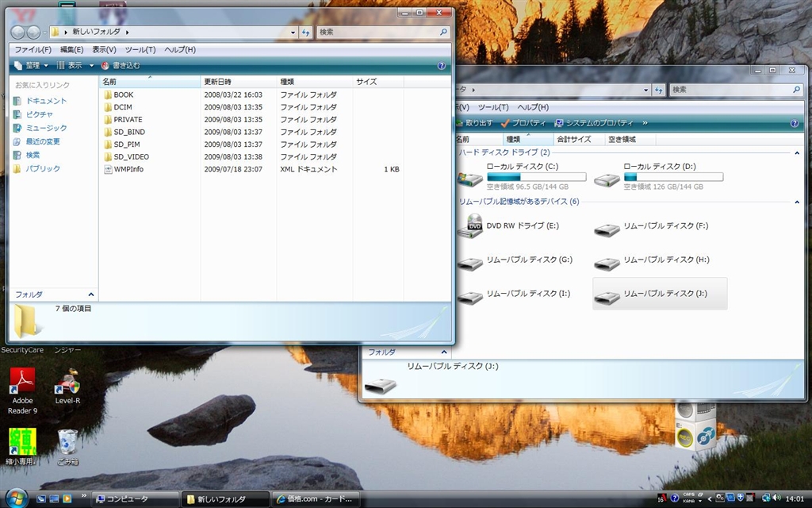Collapse the ハード ディスク ドライブ group
Screen dimensions: 812x508
pos(798,152)
